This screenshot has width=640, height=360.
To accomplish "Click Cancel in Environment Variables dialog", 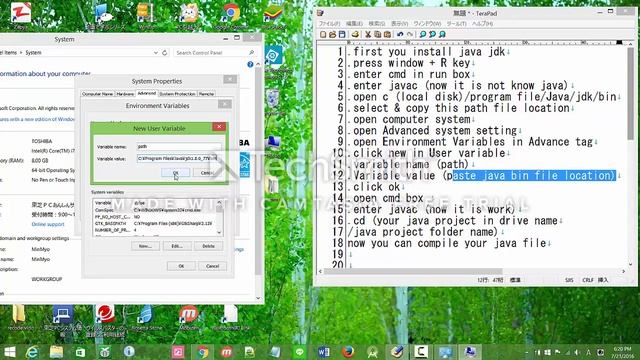I will [212, 266].
